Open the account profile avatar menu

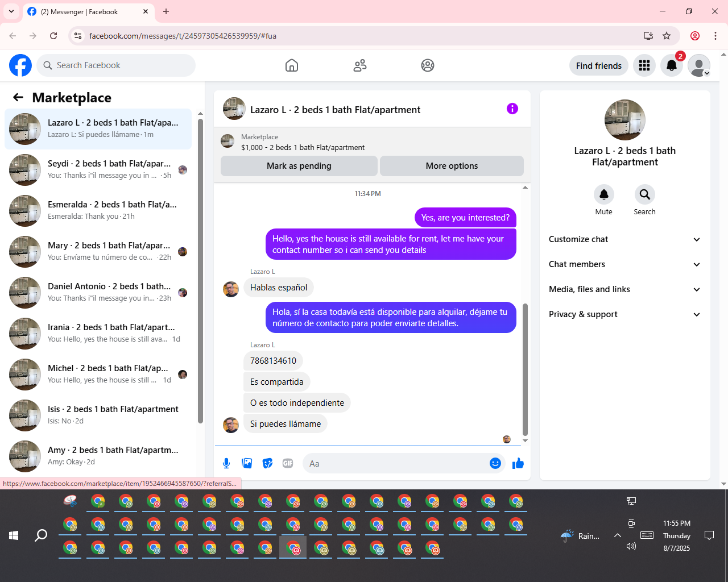[699, 65]
